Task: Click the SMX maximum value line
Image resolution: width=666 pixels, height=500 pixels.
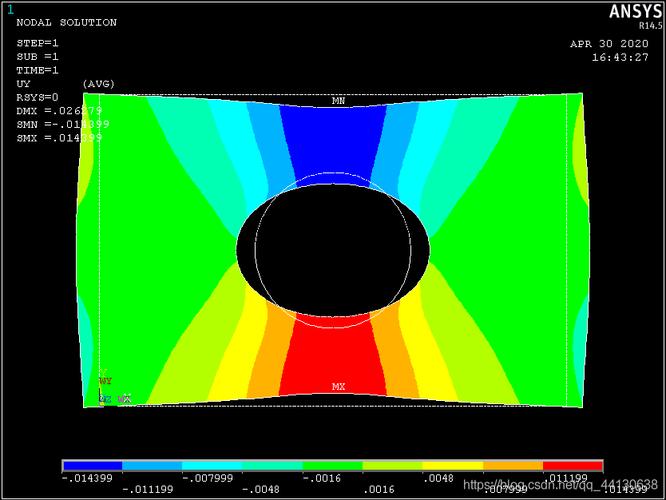Action: 60,137
